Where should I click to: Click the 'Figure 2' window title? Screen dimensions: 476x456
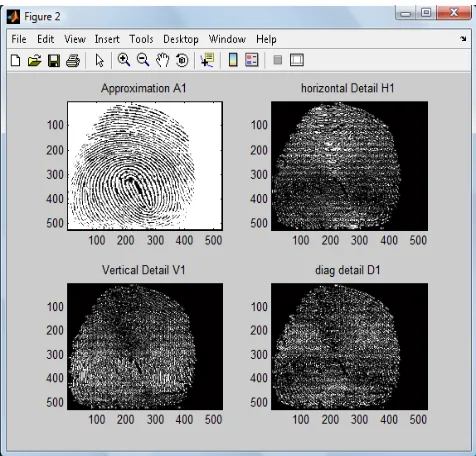(x=42, y=17)
